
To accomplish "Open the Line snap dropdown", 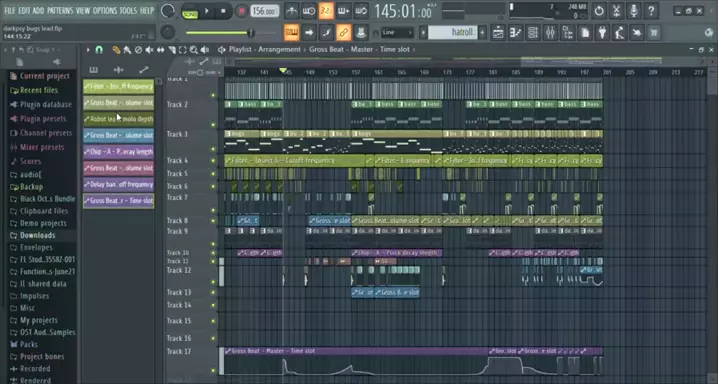I will pos(397,32).
